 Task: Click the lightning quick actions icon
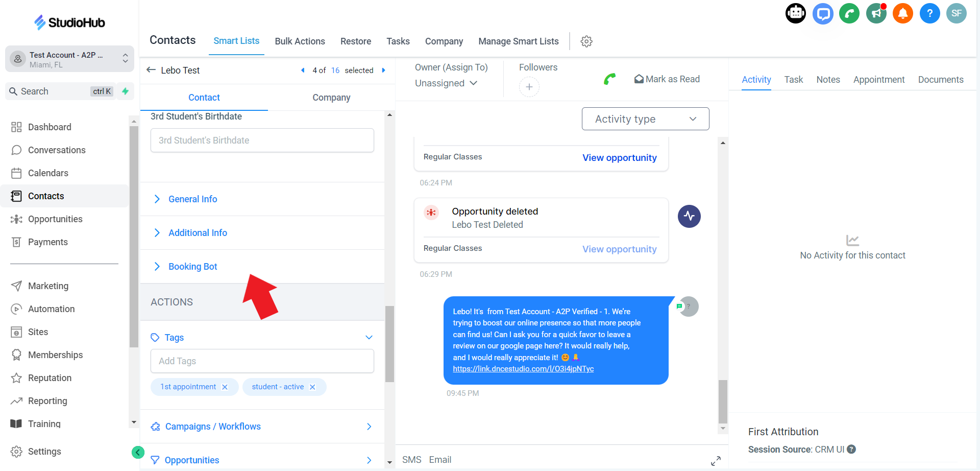pyautogui.click(x=125, y=91)
